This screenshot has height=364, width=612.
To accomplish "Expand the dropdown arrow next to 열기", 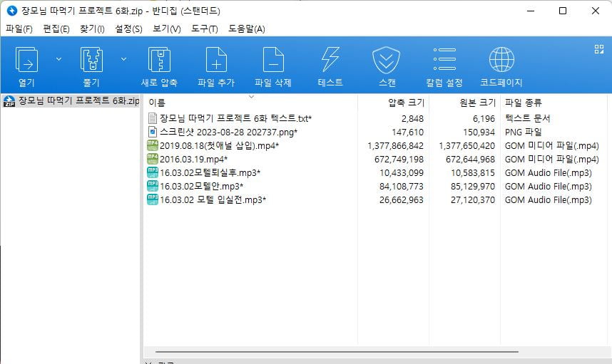I will (x=58, y=59).
